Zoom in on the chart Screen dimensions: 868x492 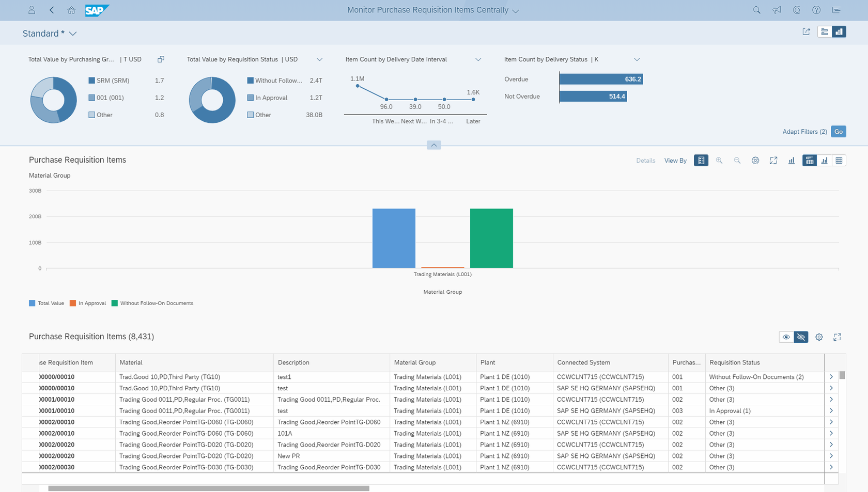tap(719, 161)
